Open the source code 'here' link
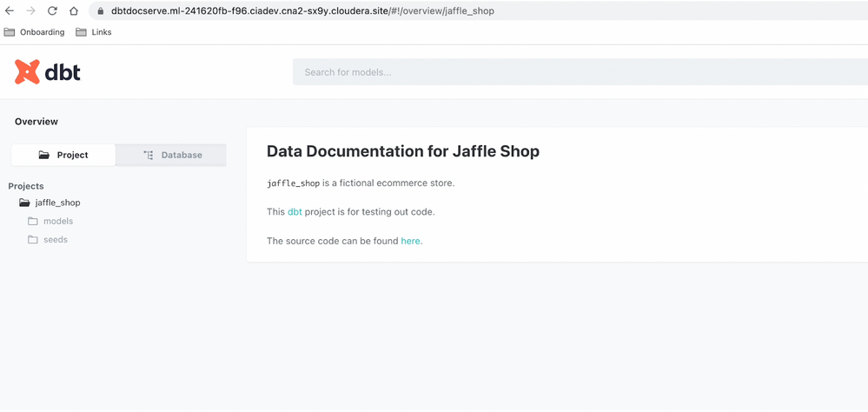This screenshot has width=868, height=412. [x=410, y=241]
